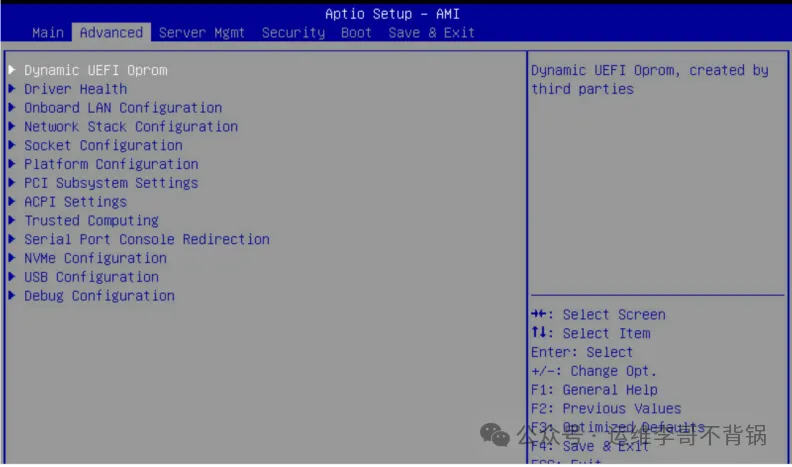Click the arrow icon next to NVMe Configuration

click(x=12, y=257)
